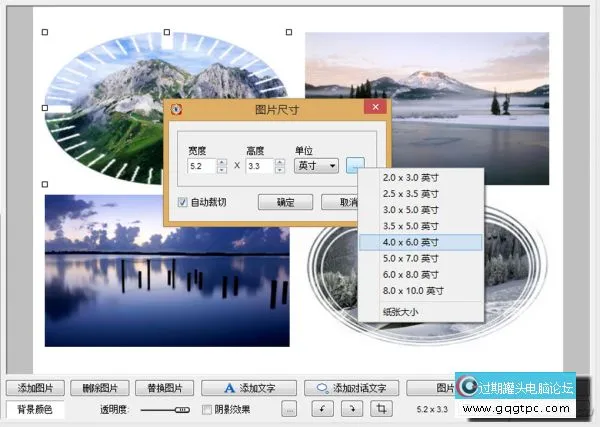Screen dimensions: 600x427
Task: Select the 纸张大小 menu entry
Action: click(x=421, y=312)
